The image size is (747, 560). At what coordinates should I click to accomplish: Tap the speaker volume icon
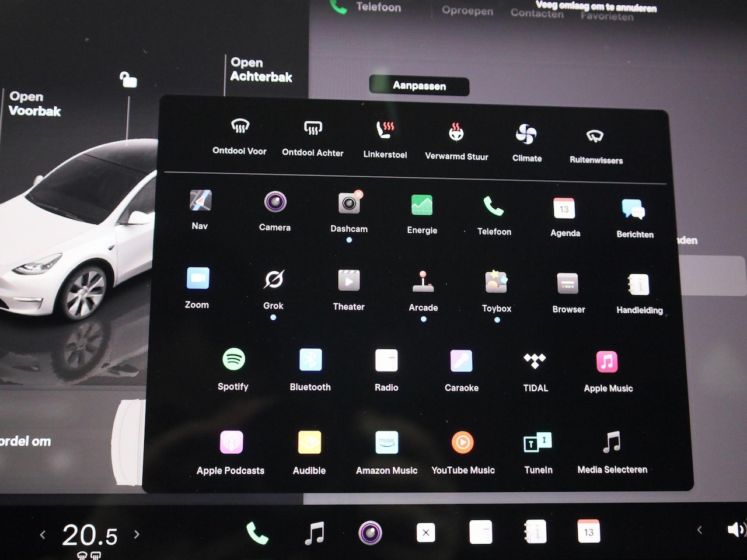click(x=736, y=529)
